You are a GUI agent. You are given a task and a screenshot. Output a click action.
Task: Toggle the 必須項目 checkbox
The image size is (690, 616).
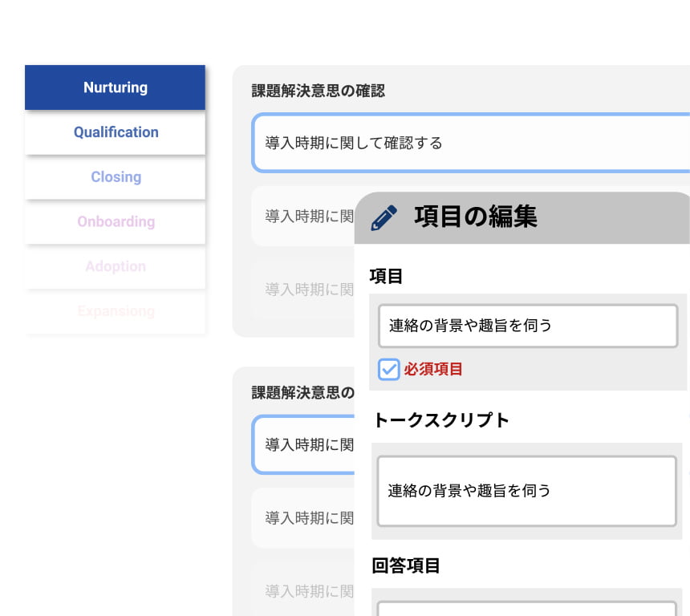388,369
